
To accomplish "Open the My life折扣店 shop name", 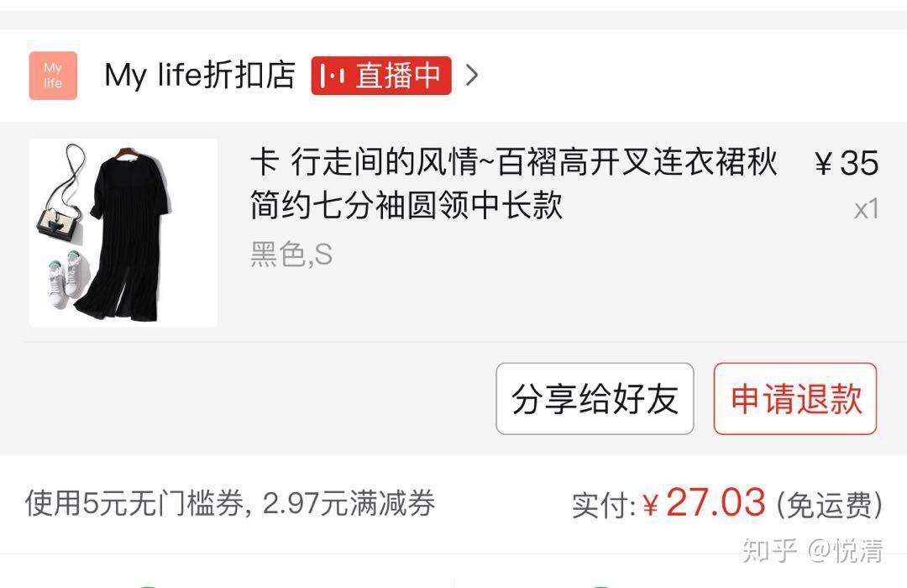I will point(200,76).
